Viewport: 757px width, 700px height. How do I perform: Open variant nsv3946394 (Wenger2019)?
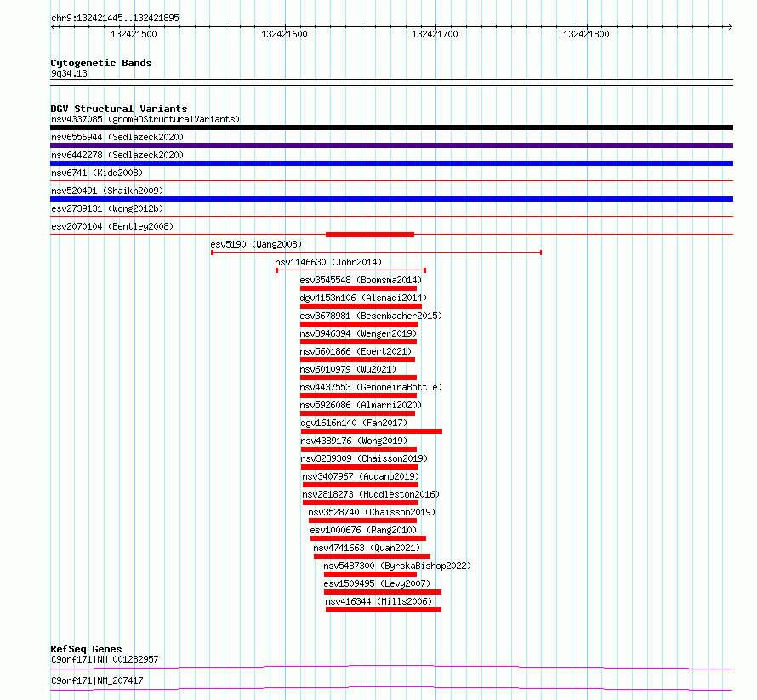(x=358, y=333)
